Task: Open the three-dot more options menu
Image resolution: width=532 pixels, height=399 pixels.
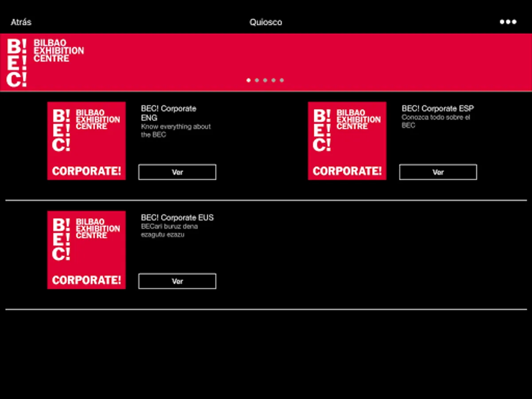Action: pyautogui.click(x=508, y=22)
